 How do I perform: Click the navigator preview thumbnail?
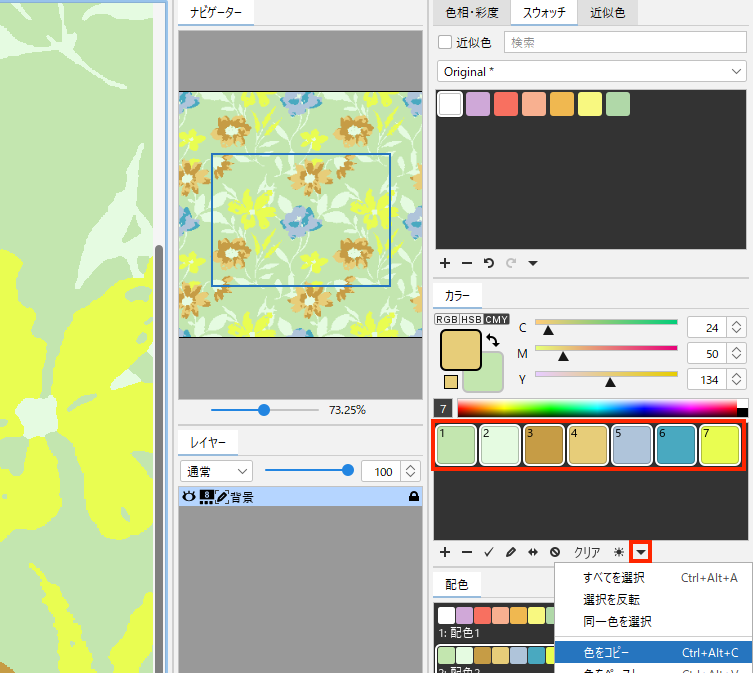pos(301,214)
